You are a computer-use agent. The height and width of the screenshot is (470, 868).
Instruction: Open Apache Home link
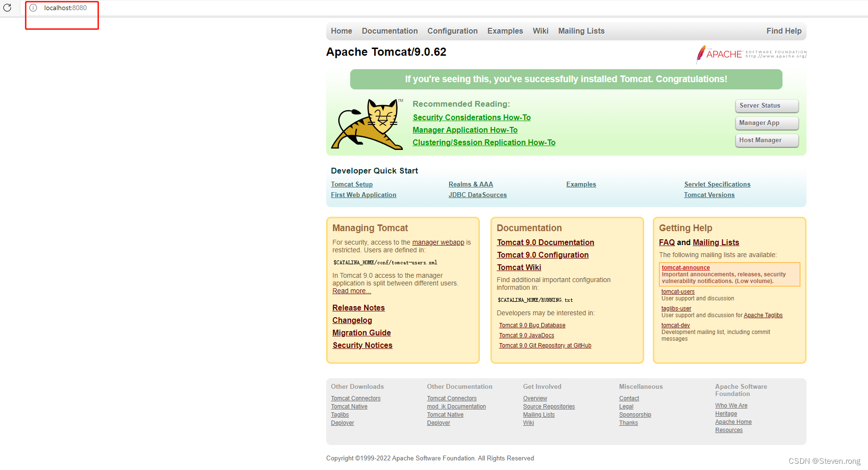734,422
